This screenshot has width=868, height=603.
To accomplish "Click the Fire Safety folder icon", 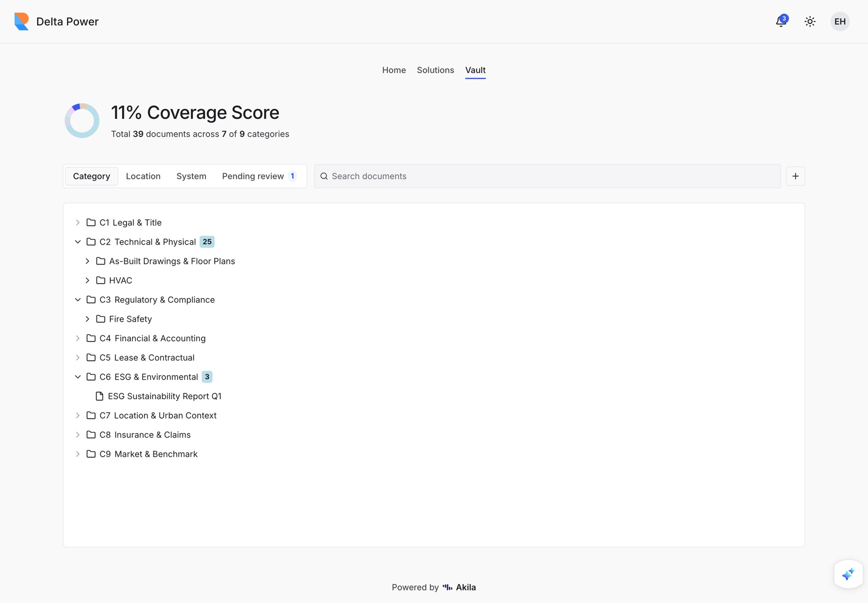I will 100,319.
